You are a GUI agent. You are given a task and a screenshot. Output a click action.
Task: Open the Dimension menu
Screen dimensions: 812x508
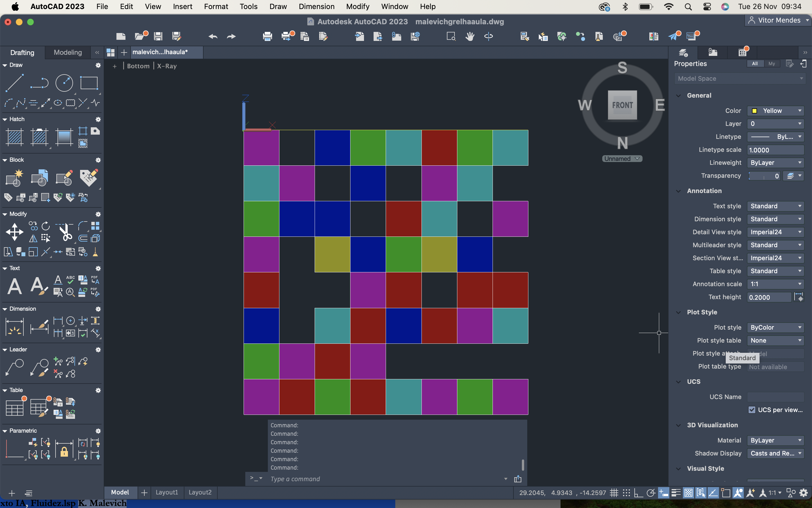[316, 7]
